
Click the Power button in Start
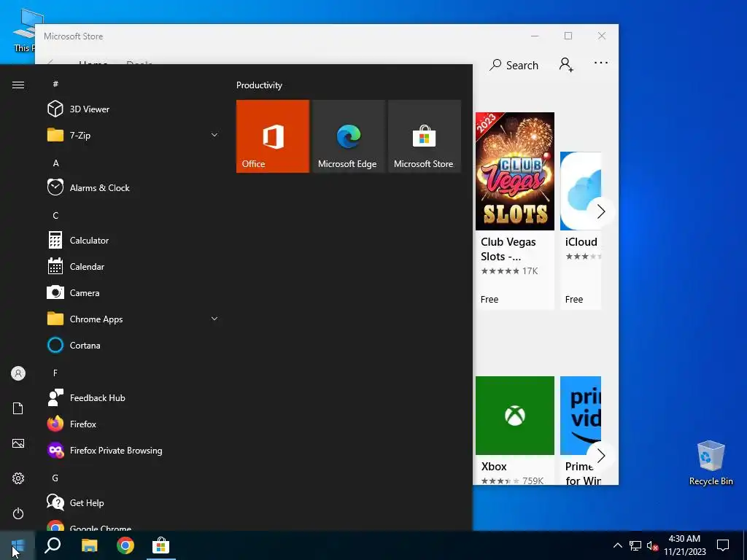(x=18, y=513)
